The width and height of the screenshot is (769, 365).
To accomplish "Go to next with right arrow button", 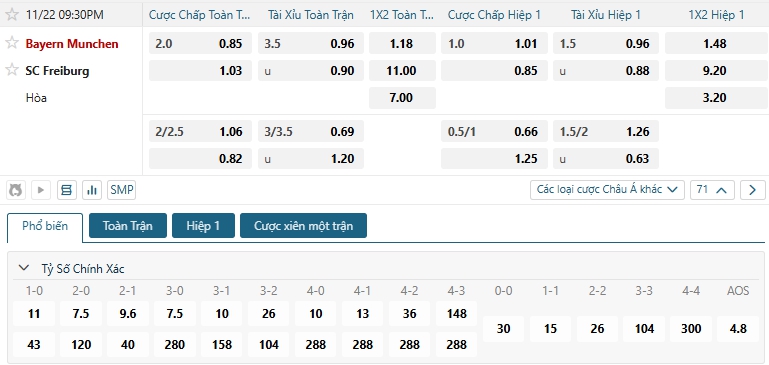I will 753,190.
